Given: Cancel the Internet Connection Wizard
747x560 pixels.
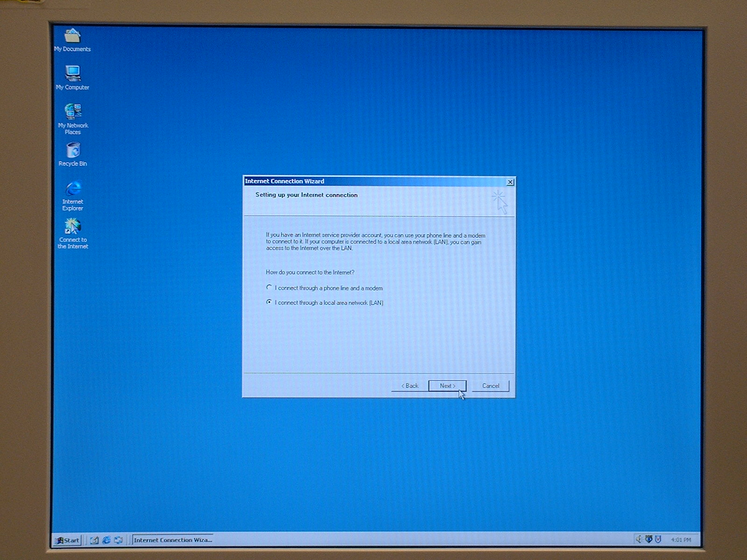Looking at the screenshot, I should pyautogui.click(x=490, y=386).
